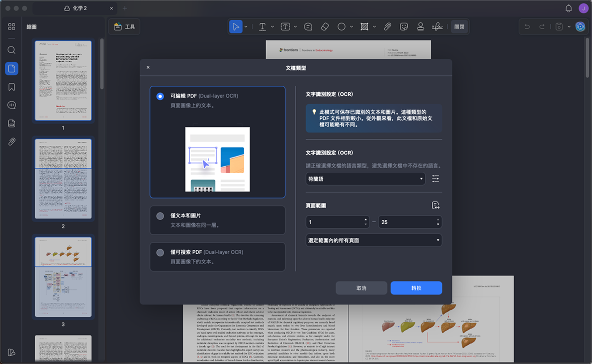
Task: Click the thumbnail panel scrollbar
Action: [102, 64]
